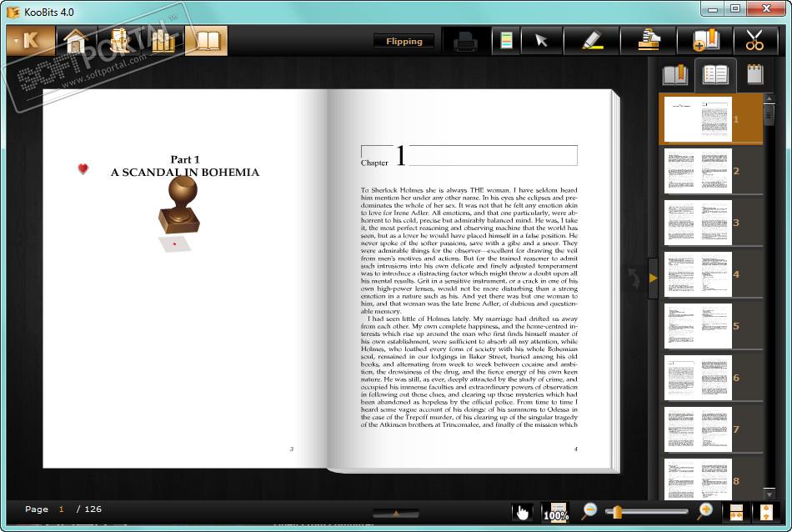Select the hand pan tool
The image size is (792, 532).
pyautogui.click(x=522, y=512)
